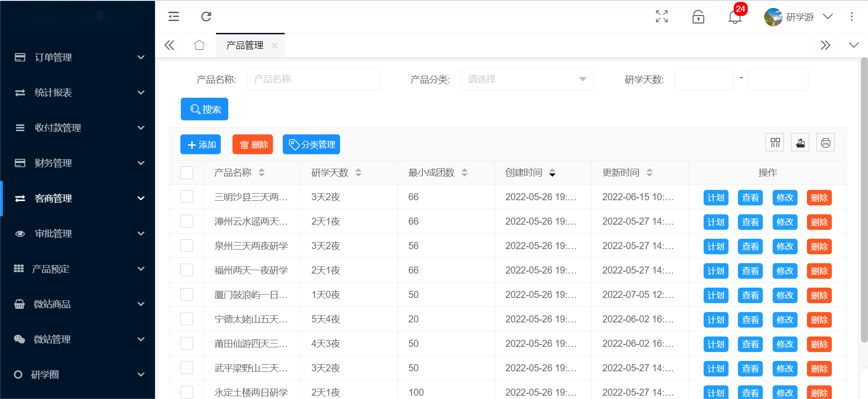Screen dimensions: 868x399
Task: Expand 客商管理 menu chevron
Action: point(141,198)
